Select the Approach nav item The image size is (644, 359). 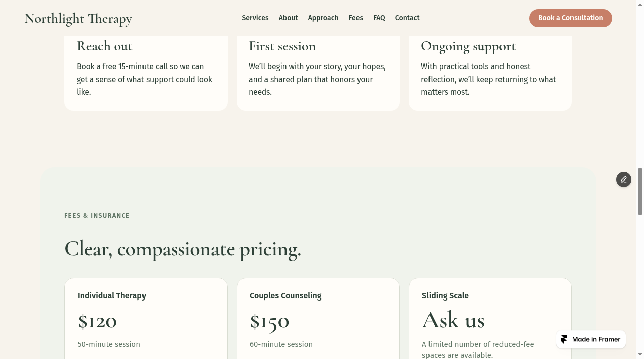323,18
